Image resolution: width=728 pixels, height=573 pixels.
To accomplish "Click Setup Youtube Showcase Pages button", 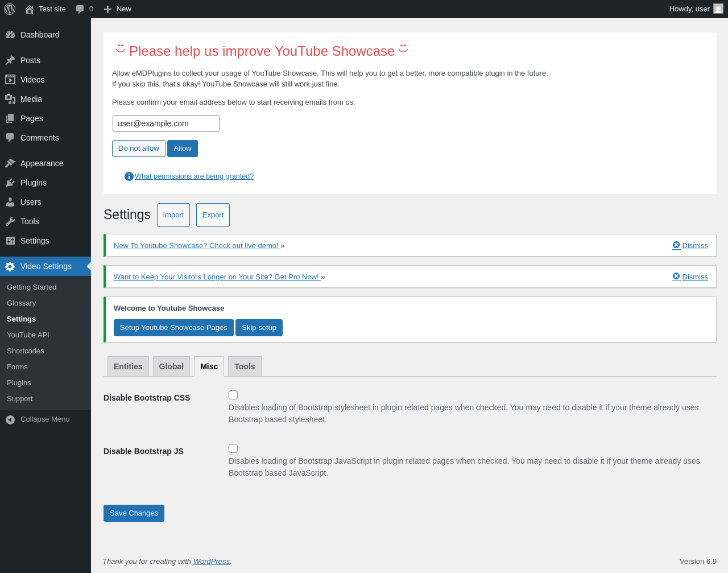I will [x=173, y=328].
